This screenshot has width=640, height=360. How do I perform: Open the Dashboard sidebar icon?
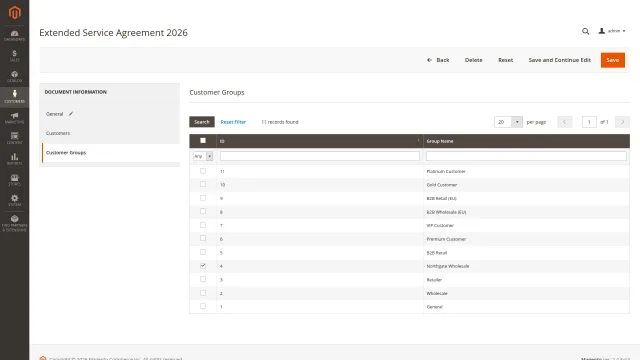point(15,36)
